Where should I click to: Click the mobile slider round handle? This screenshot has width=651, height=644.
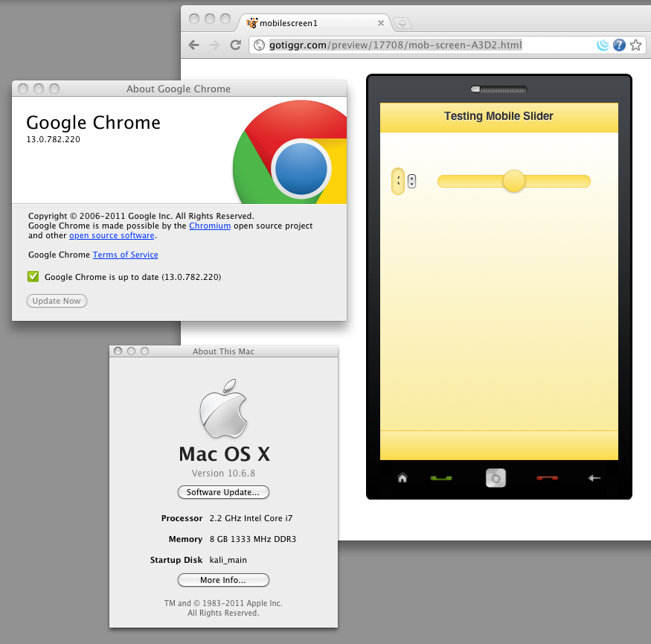[x=514, y=181]
